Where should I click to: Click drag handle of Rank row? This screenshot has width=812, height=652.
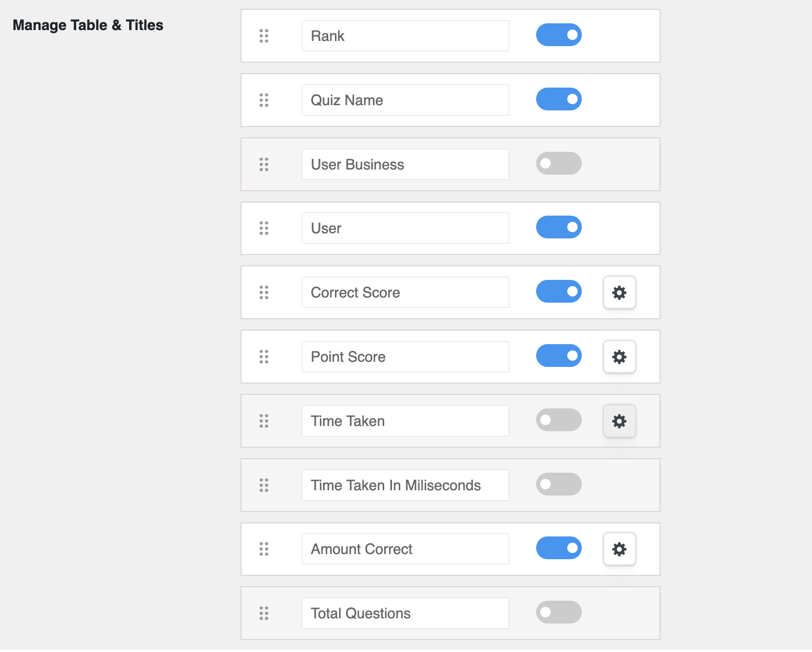pyautogui.click(x=264, y=36)
